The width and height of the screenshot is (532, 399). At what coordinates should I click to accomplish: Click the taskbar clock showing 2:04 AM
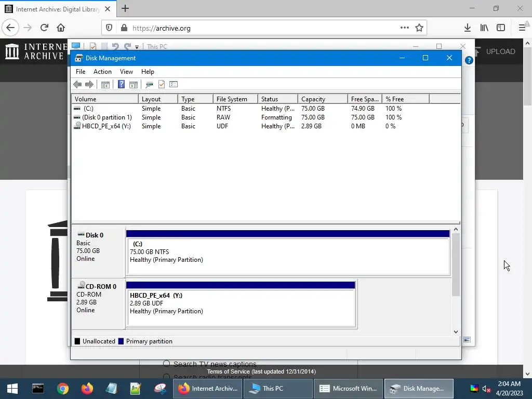(509, 389)
